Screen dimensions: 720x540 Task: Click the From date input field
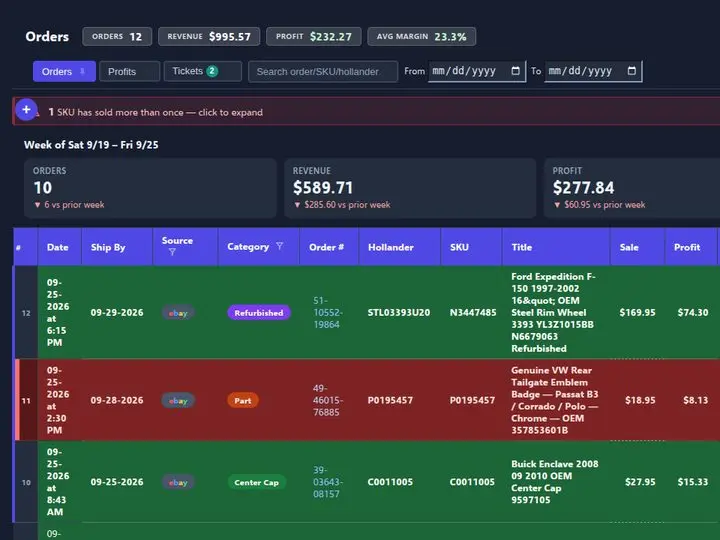point(477,71)
